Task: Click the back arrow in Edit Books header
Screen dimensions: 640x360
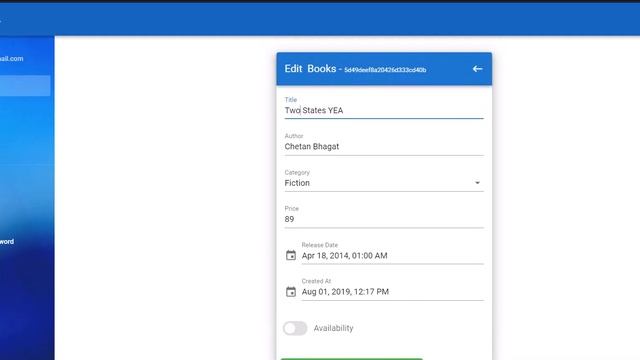Action: point(477,69)
